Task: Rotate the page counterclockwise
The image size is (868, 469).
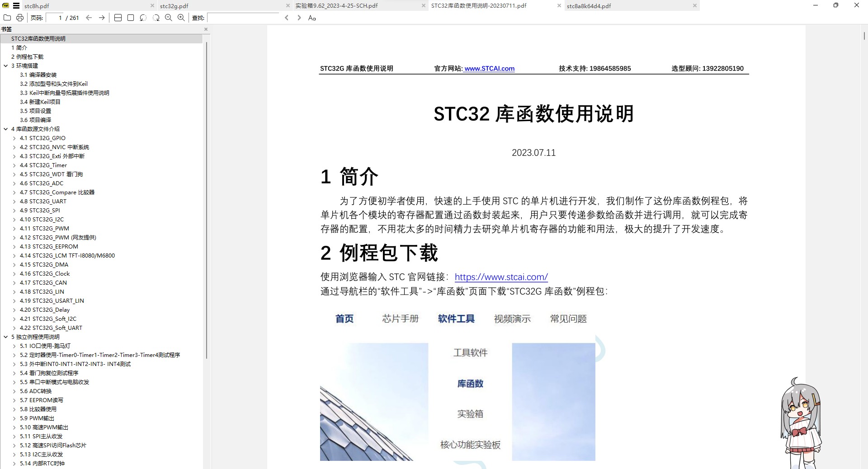Action: [x=143, y=18]
